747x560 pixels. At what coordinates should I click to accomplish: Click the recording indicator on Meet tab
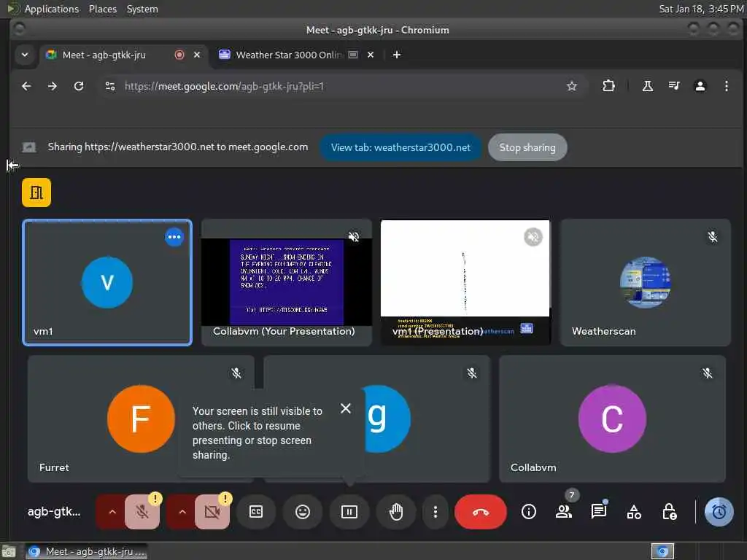tap(179, 55)
